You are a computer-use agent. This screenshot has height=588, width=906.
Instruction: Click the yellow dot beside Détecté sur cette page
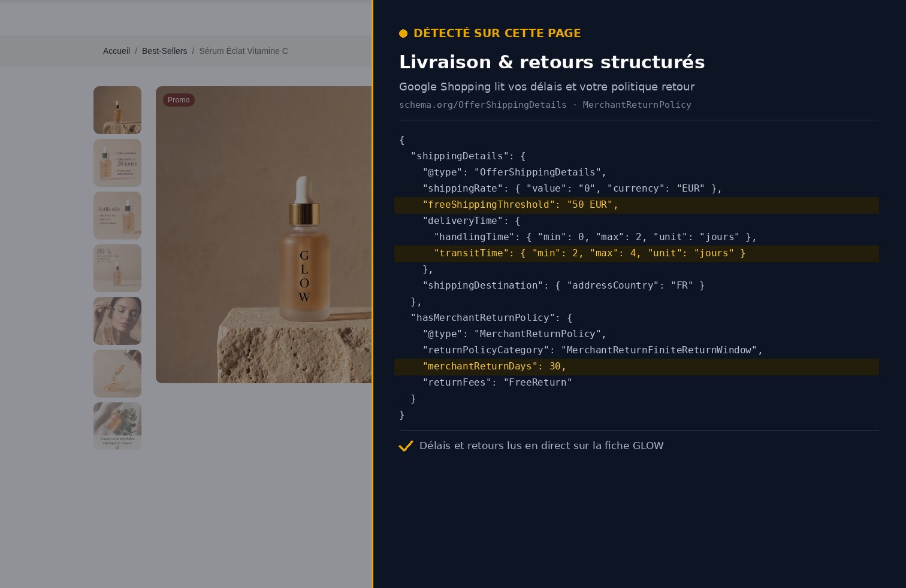coord(403,34)
